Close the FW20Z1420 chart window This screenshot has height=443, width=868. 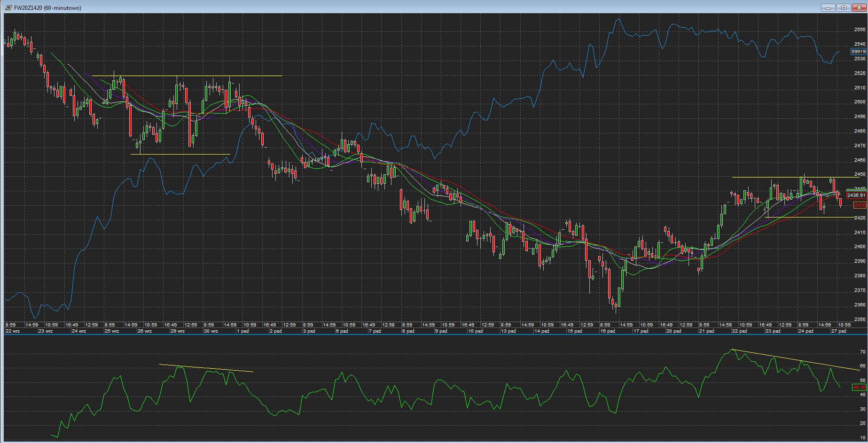tap(859, 8)
